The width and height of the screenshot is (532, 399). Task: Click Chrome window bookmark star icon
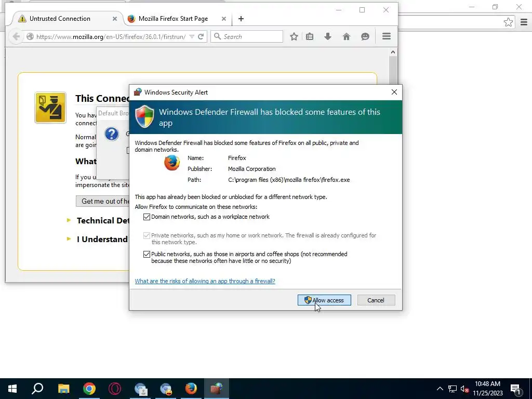[x=508, y=22]
